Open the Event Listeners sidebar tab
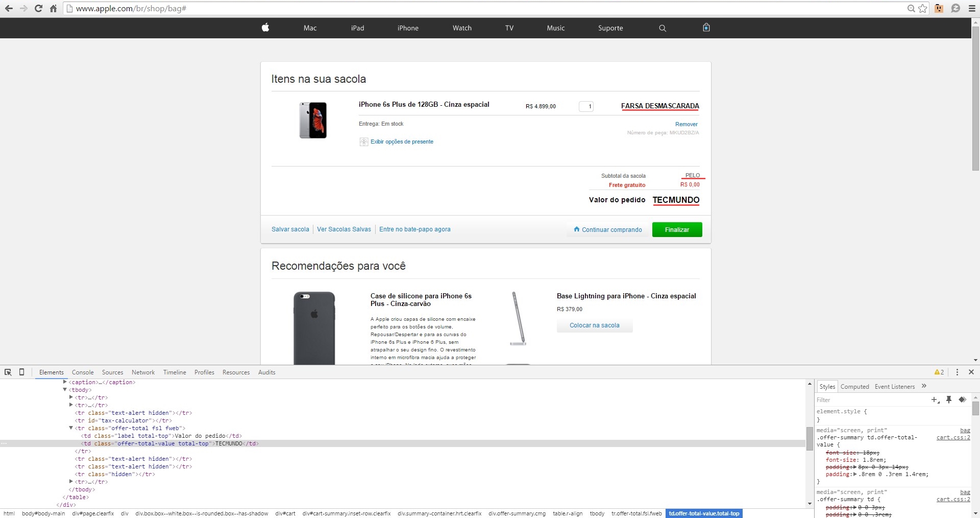This screenshot has width=980, height=518. tap(894, 387)
